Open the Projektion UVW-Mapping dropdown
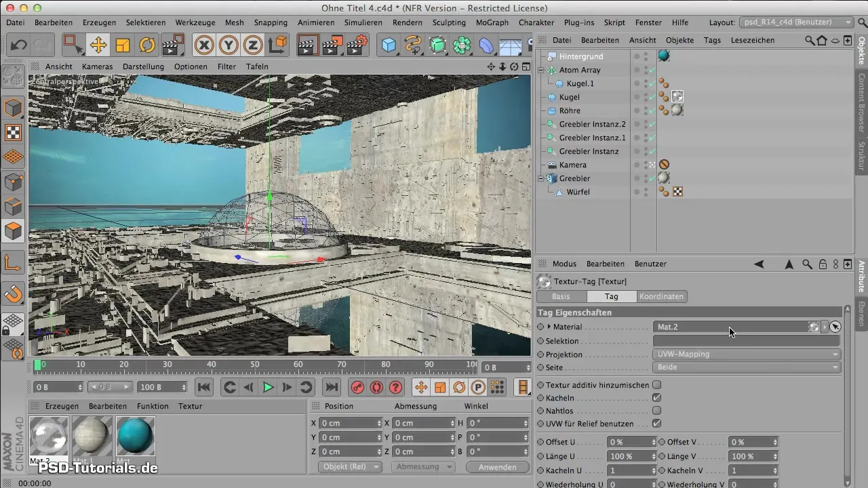Image resolution: width=868 pixels, height=488 pixels. pyautogui.click(x=747, y=354)
